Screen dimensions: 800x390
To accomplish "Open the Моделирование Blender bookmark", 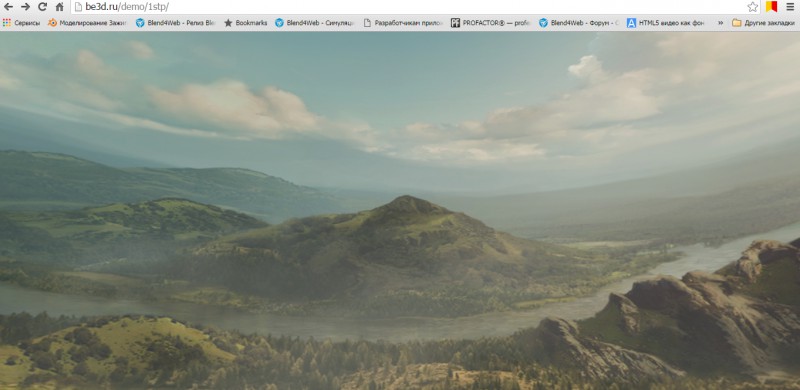I will (87, 23).
